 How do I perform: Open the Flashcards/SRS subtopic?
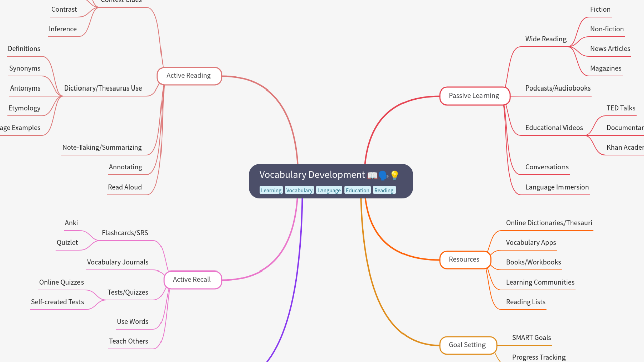click(x=125, y=233)
